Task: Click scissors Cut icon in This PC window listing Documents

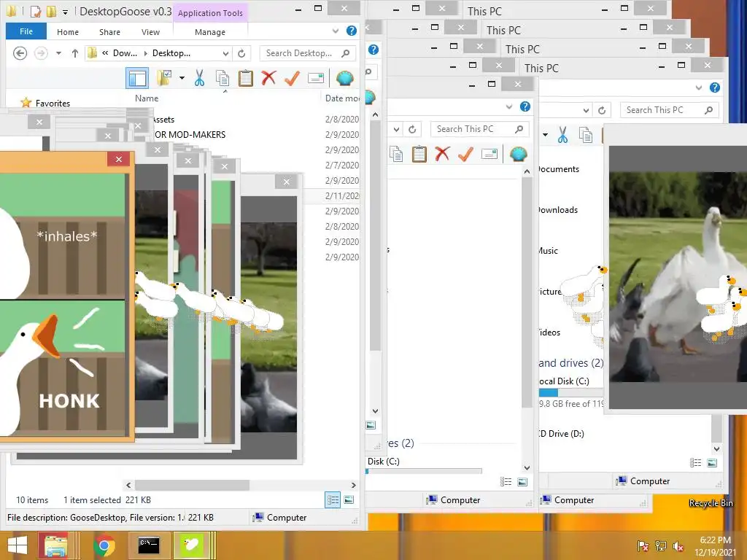Action: tap(562, 135)
